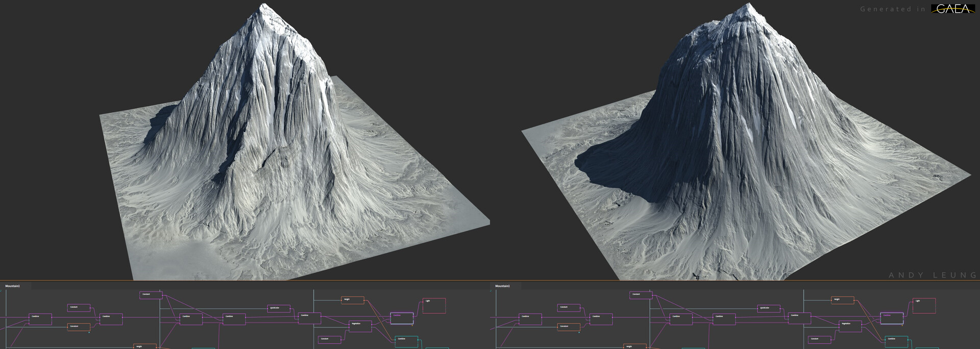980x349 pixels.
Task: Click the teal Combine node in left graph
Action: (406, 341)
